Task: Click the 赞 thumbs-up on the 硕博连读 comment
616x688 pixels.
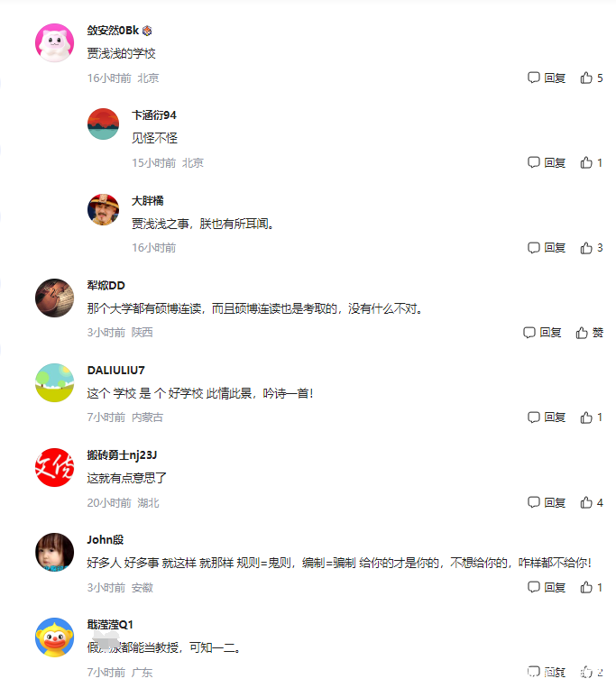Action: tap(589, 333)
